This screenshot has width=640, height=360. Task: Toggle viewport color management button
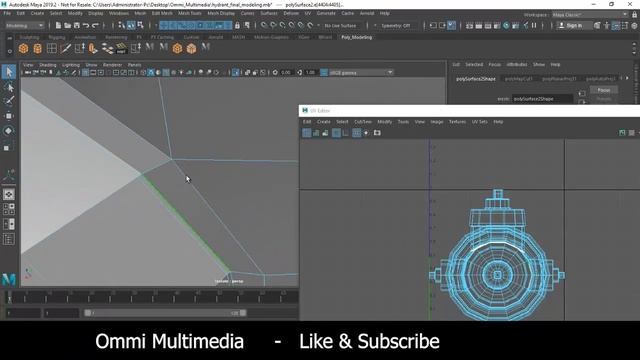(x=324, y=73)
